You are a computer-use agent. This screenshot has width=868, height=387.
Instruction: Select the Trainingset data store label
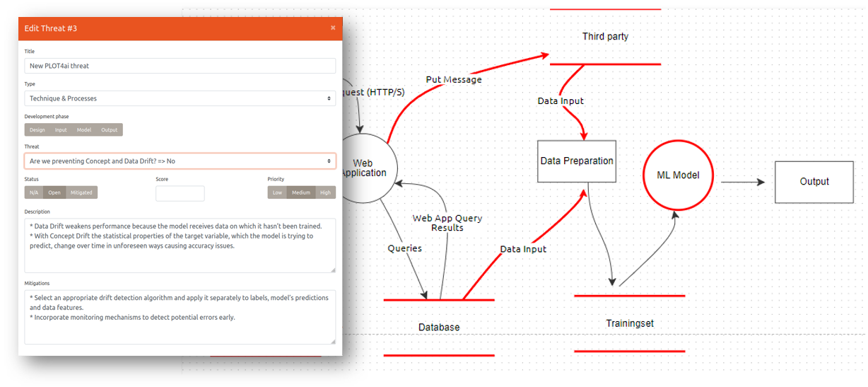click(x=630, y=323)
